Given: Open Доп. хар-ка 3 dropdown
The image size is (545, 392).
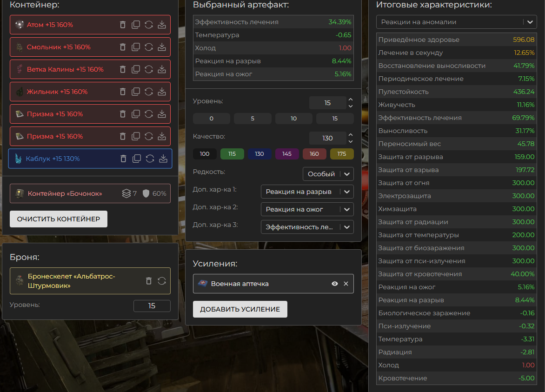Looking at the screenshot, I should coord(307,227).
